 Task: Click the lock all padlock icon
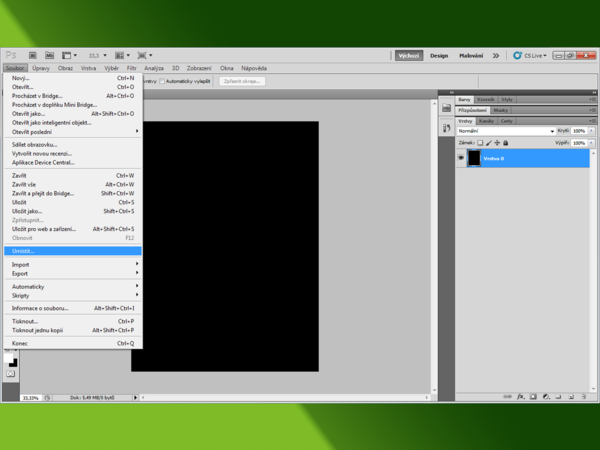[x=507, y=142]
